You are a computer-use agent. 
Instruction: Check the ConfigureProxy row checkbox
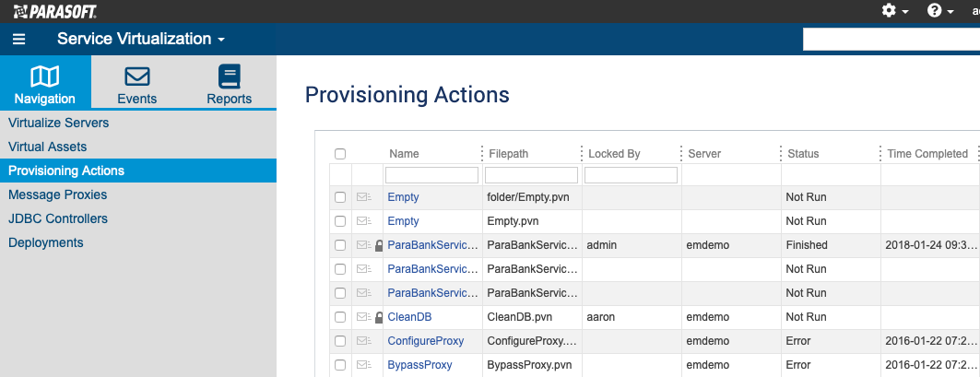coord(340,341)
